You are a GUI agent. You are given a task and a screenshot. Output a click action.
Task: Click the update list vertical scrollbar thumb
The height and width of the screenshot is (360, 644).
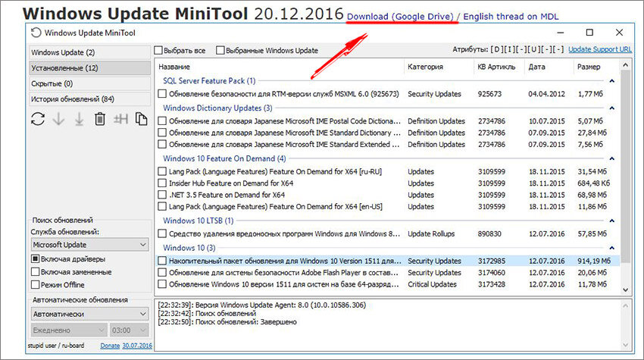pos(625,166)
